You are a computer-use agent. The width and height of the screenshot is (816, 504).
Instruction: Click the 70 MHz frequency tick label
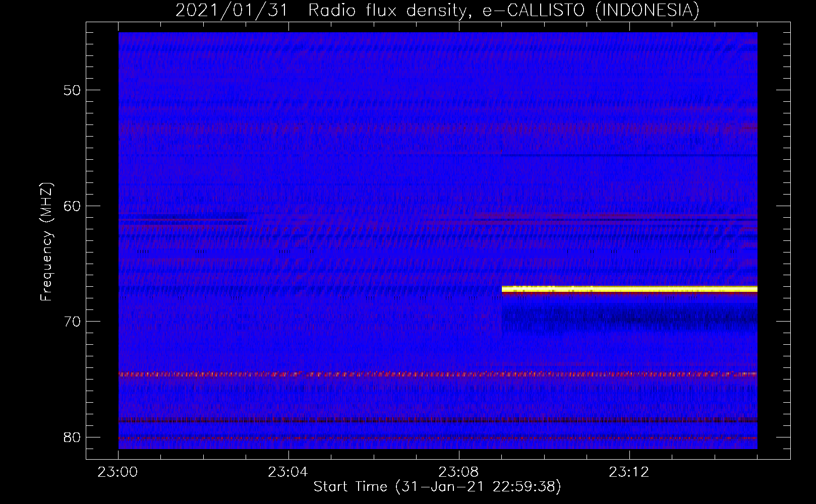[x=72, y=322]
